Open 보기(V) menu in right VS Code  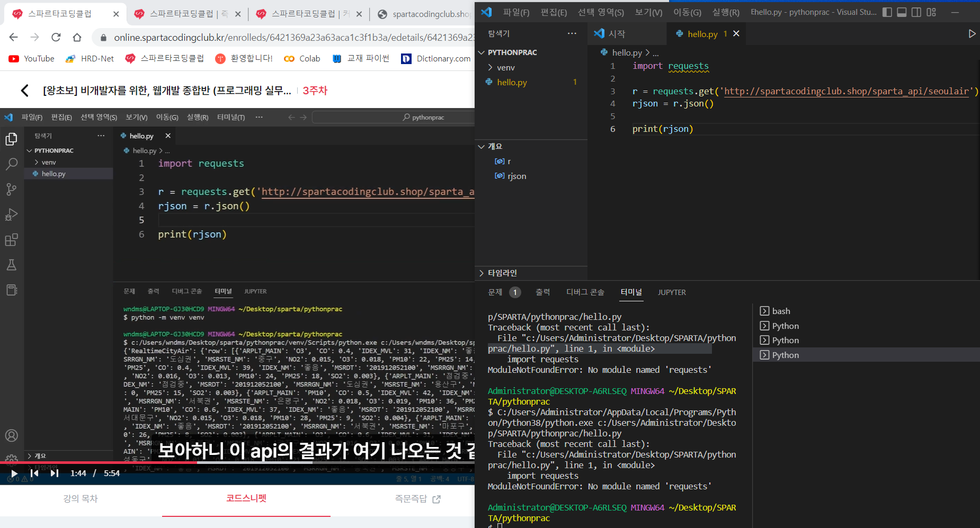(648, 12)
